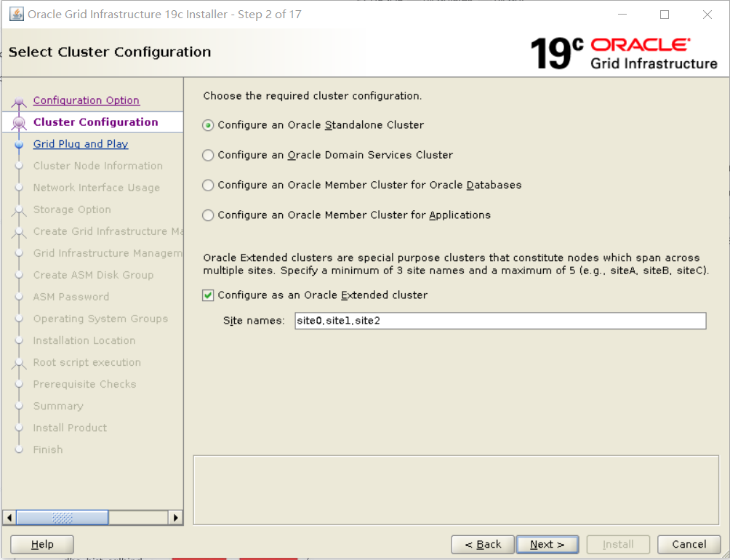Select Configure an Oracle Standalone Cluster radio
730x560 pixels.
208,125
